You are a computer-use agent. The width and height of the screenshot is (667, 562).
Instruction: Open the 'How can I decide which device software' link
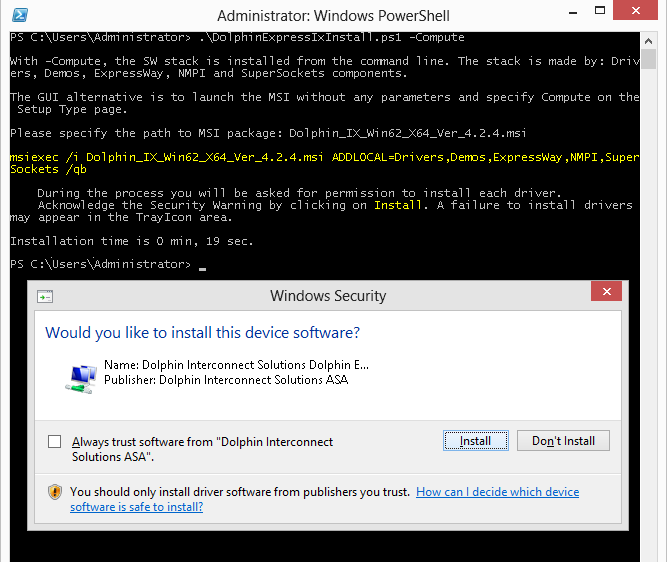(497, 492)
